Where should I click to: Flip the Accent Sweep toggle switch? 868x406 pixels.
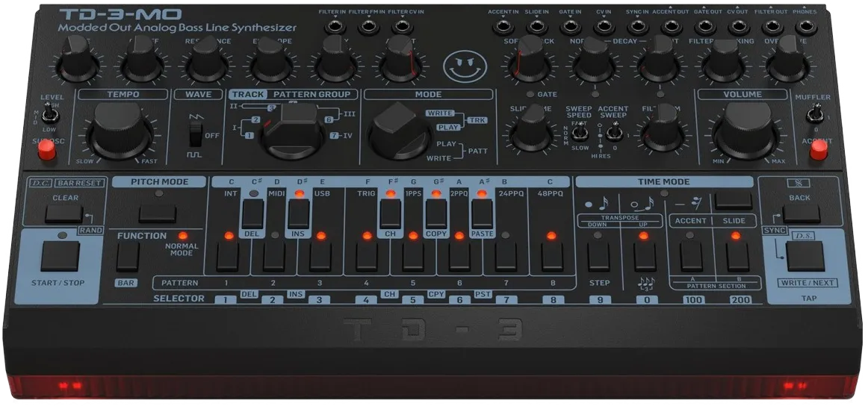tap(613, 131)
